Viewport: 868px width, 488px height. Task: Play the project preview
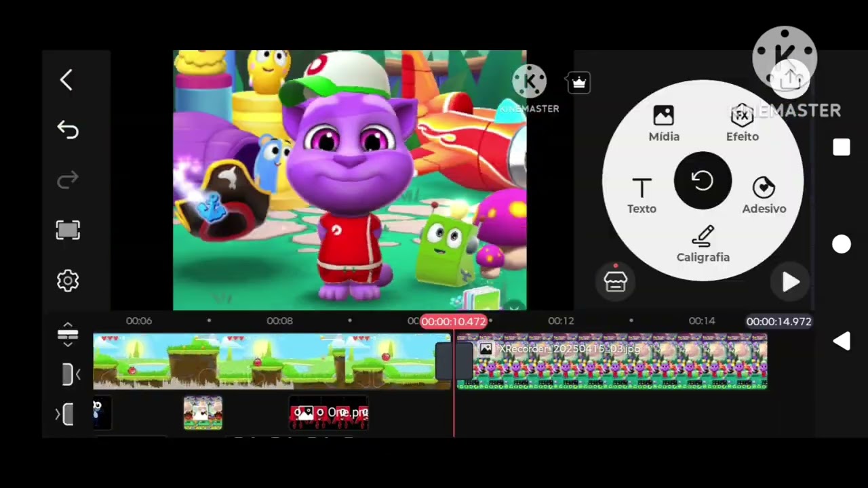coord(791,282)
